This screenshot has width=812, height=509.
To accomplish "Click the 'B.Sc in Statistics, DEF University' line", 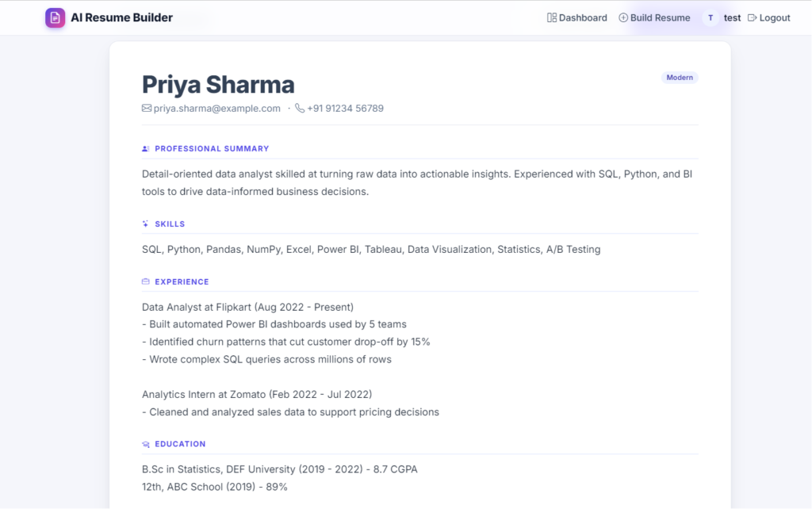I will (280, 469).
